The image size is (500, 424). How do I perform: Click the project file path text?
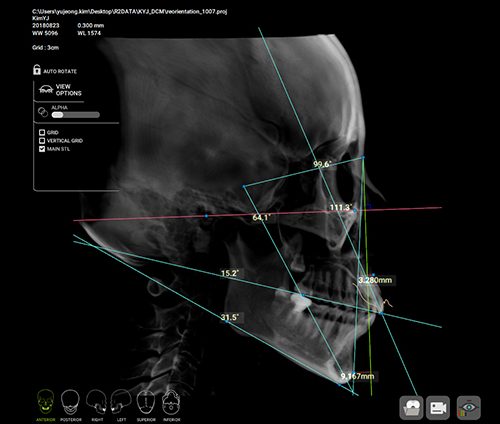(x=130, y=12)
